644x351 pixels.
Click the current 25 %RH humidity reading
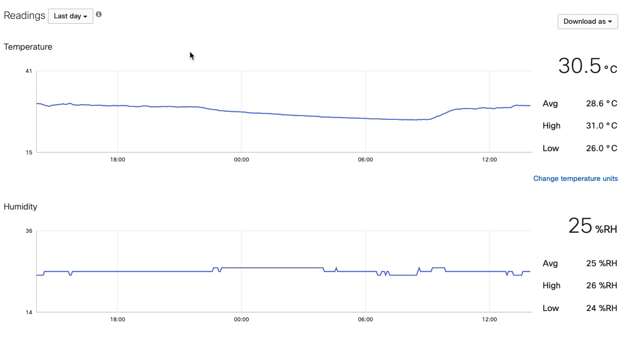592,226
